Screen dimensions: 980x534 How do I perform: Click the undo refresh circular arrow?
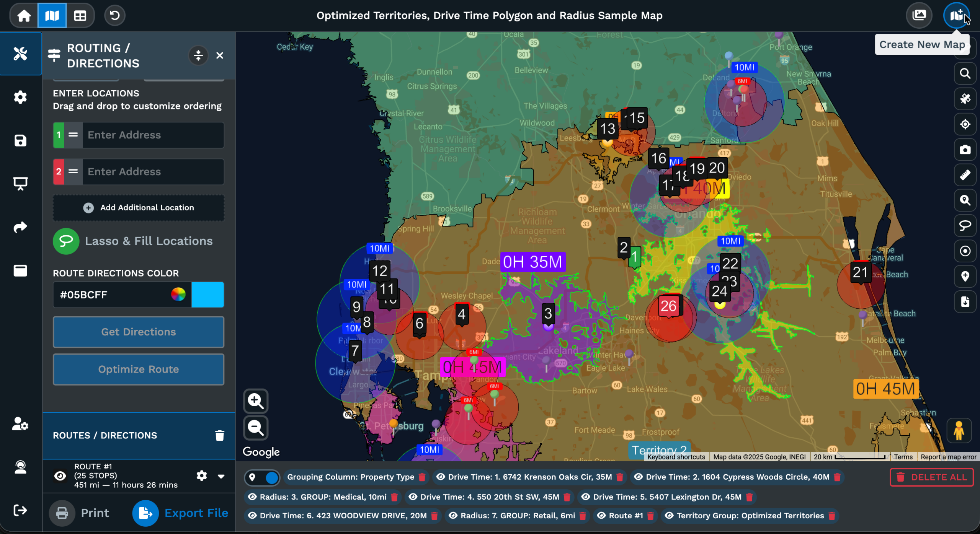click(x=114, y=16)
